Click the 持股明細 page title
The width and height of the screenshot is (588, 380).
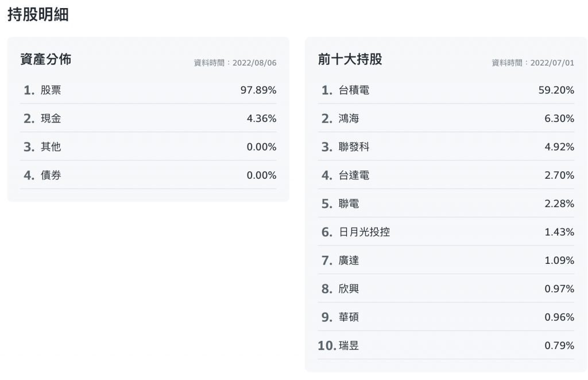[38, 15]
